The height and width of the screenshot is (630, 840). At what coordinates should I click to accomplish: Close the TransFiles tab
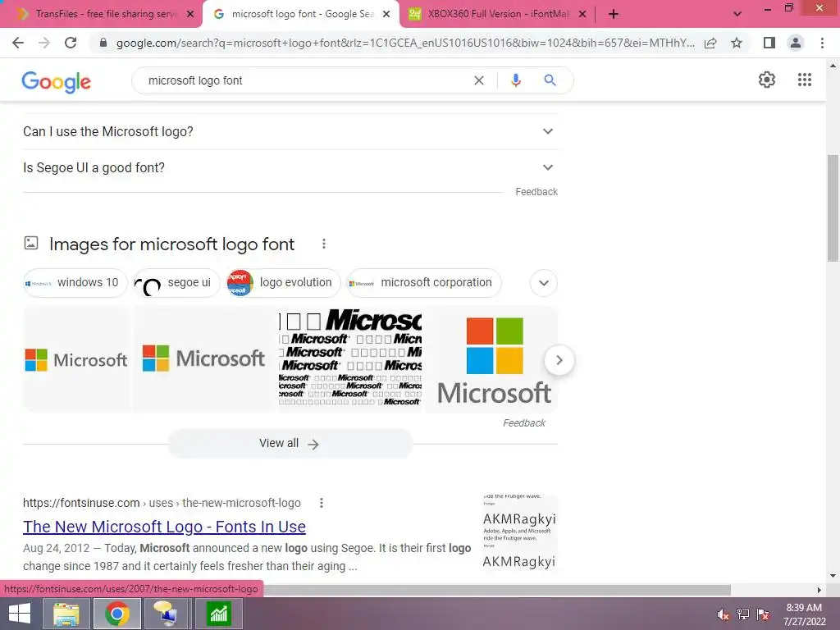tap(190, 14)
